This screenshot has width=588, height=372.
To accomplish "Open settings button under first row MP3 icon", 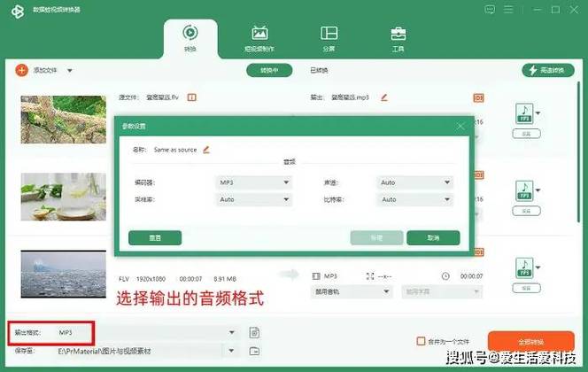I will 526,134.
